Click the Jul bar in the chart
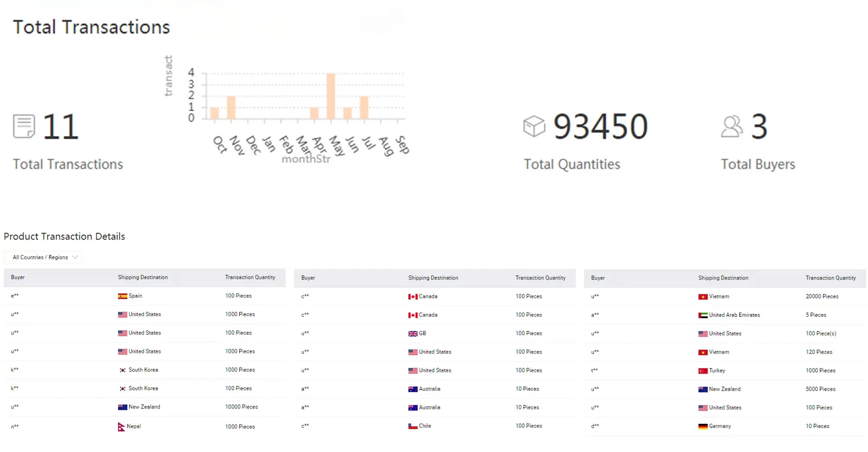 pos(364,108)
